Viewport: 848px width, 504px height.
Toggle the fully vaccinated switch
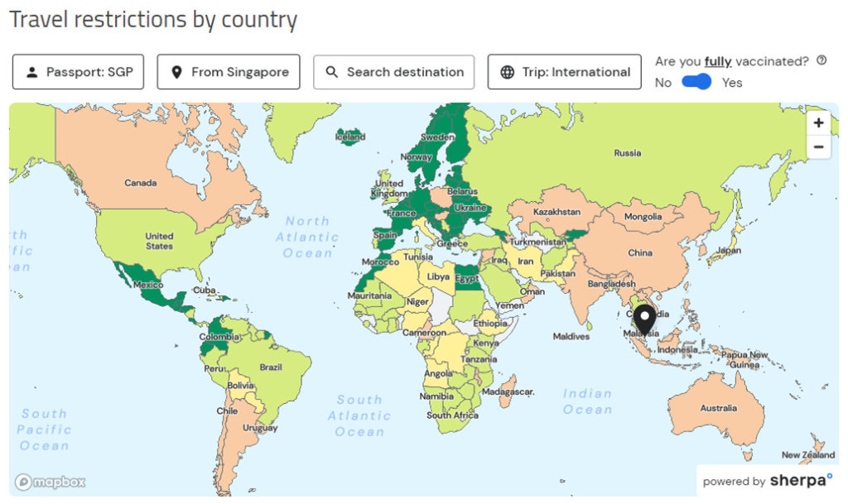pos(696,82)
